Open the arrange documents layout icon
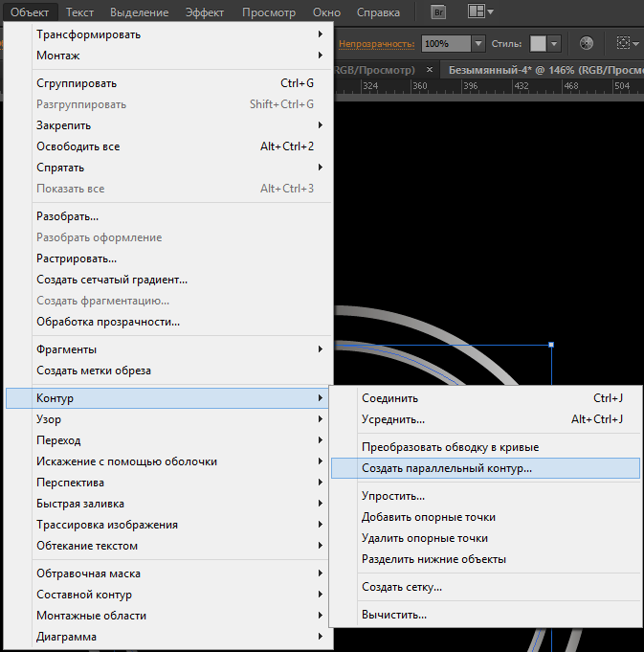 click(x=476, y=12)
